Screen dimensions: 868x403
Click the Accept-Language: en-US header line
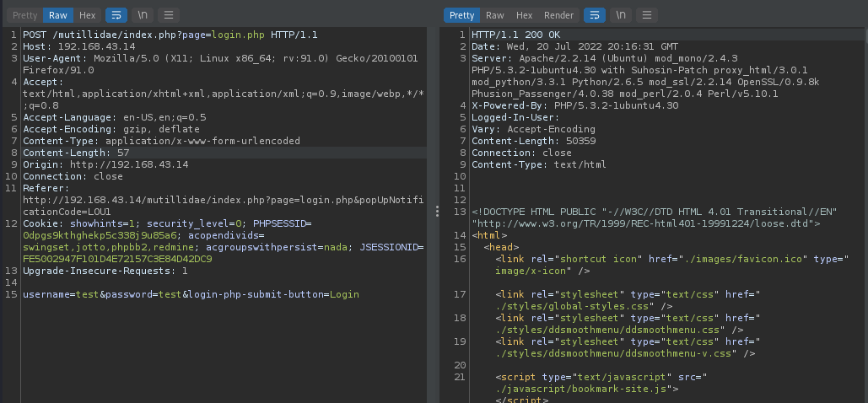(x=114, y=117)
